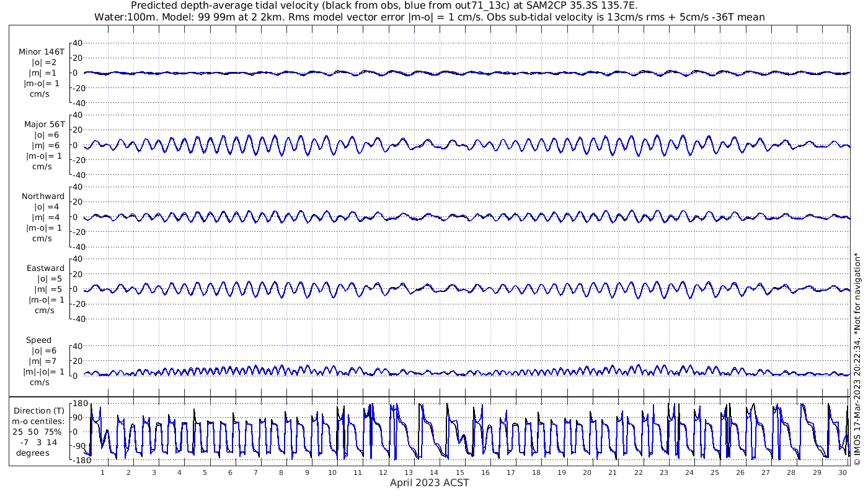
Task: Click the '|m| =4' value under Northward
Action: (47, 217)
